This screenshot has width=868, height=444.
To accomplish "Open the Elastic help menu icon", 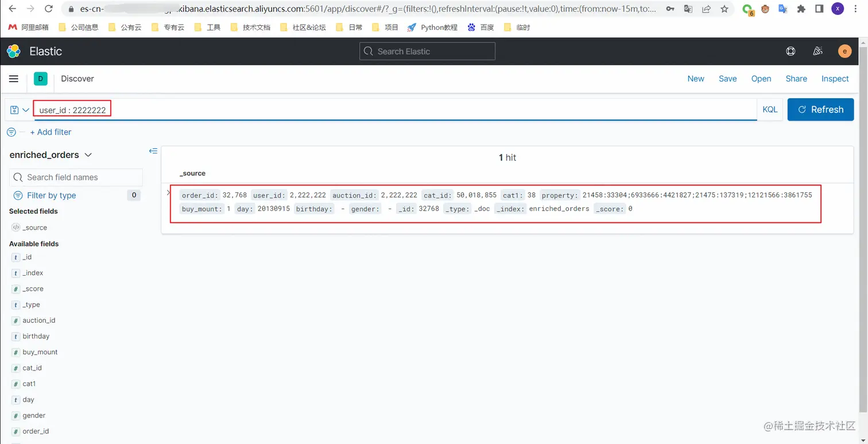I will 790,51.
